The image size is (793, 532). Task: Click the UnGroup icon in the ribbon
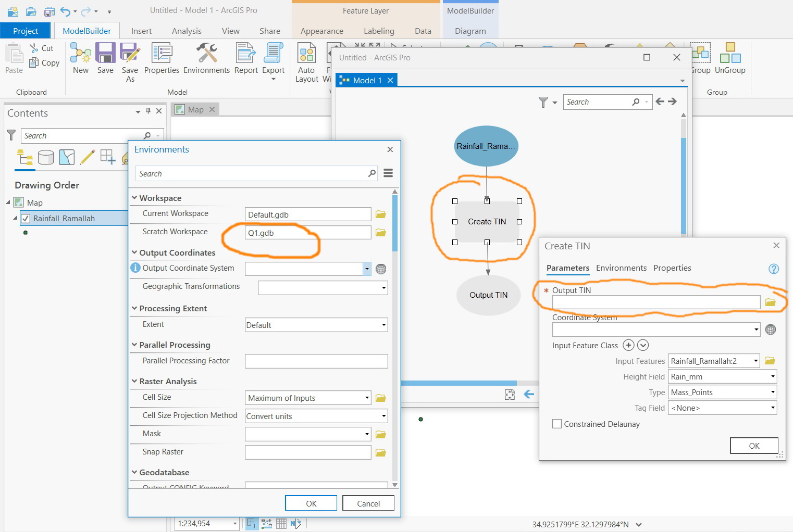tap(730, 53)
